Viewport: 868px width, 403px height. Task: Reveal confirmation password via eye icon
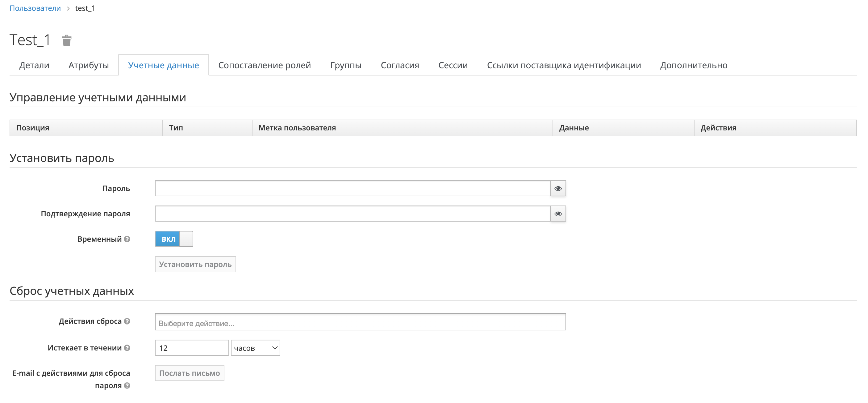558,214
